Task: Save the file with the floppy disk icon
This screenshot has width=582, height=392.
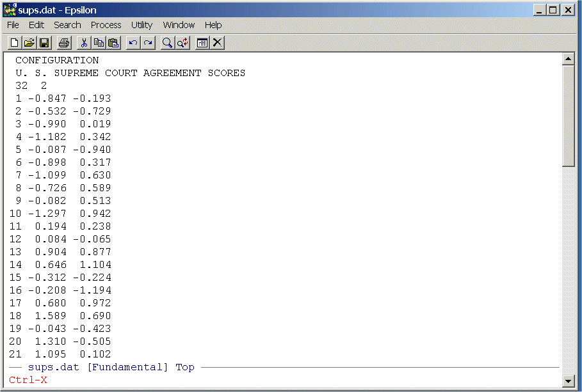Action: tap(44, 43)
